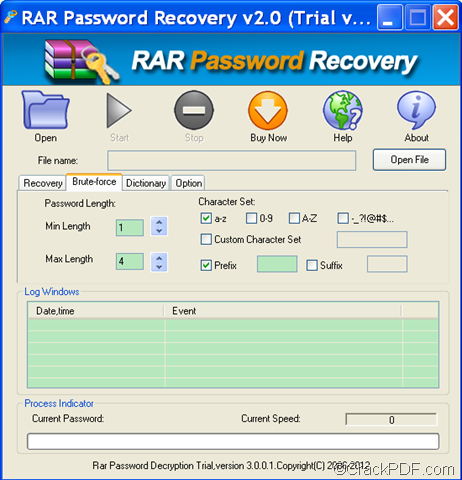
Task: Click the Prefix text field
Action: (x=277, y=264)
